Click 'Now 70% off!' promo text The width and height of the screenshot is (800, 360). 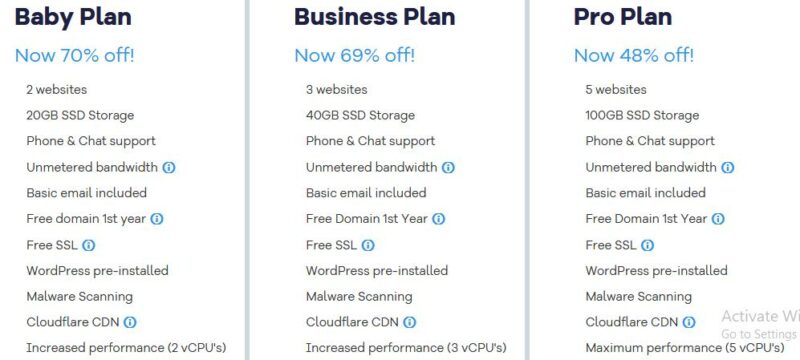tap(74, 55)
